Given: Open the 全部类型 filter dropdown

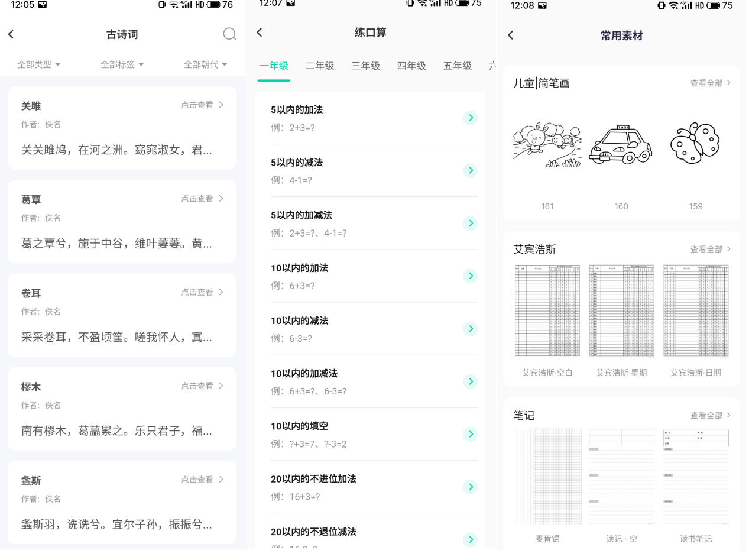Looking at the screenshot, I should point(38,64).
